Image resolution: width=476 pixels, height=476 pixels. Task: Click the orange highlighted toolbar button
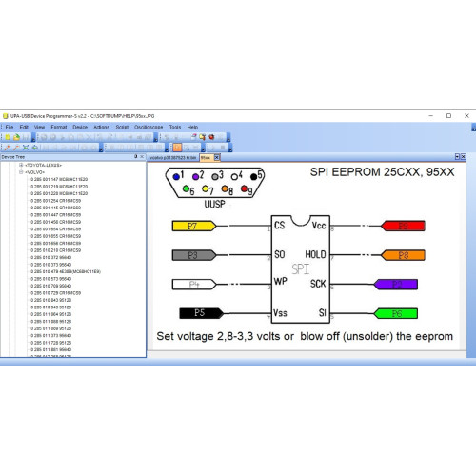point(177,148)
